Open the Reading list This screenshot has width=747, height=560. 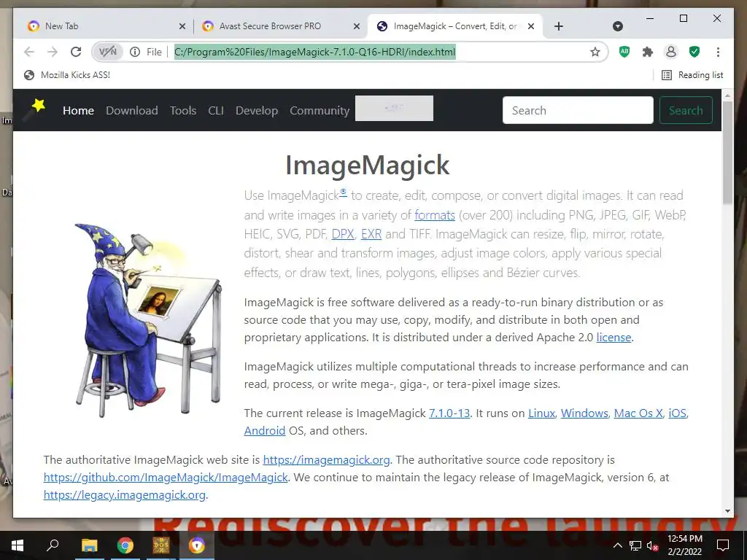click(x=693, y=75)
